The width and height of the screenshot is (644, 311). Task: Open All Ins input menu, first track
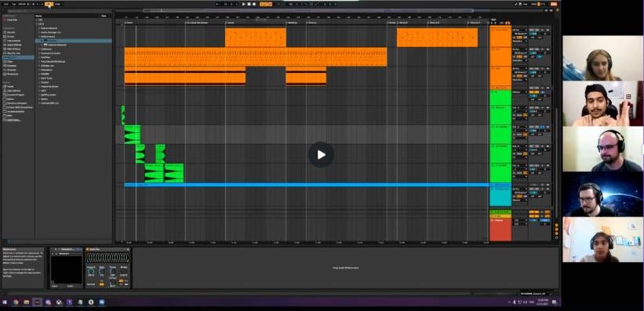[519, 30]
